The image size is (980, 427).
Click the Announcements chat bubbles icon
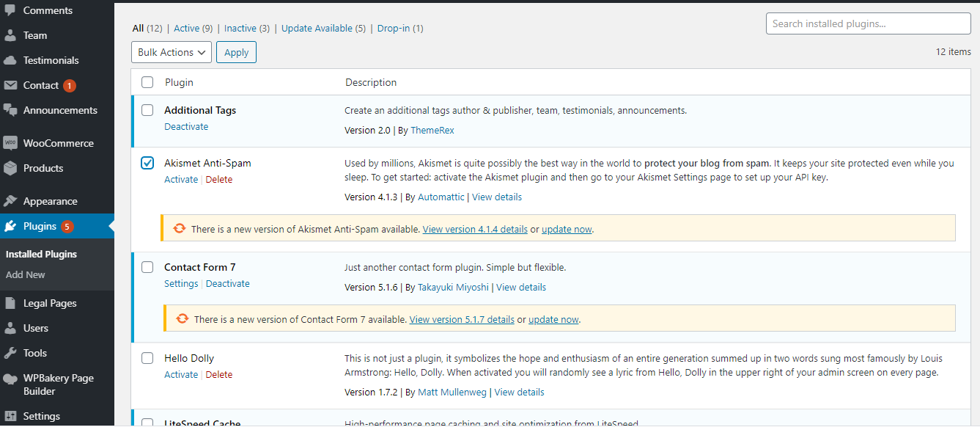tap(10, 110)
